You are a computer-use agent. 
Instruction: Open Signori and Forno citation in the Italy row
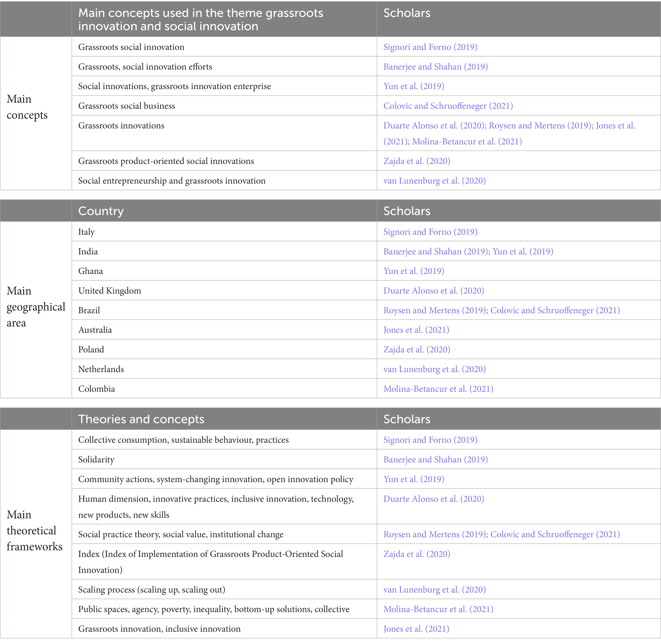tap(430, 232)
